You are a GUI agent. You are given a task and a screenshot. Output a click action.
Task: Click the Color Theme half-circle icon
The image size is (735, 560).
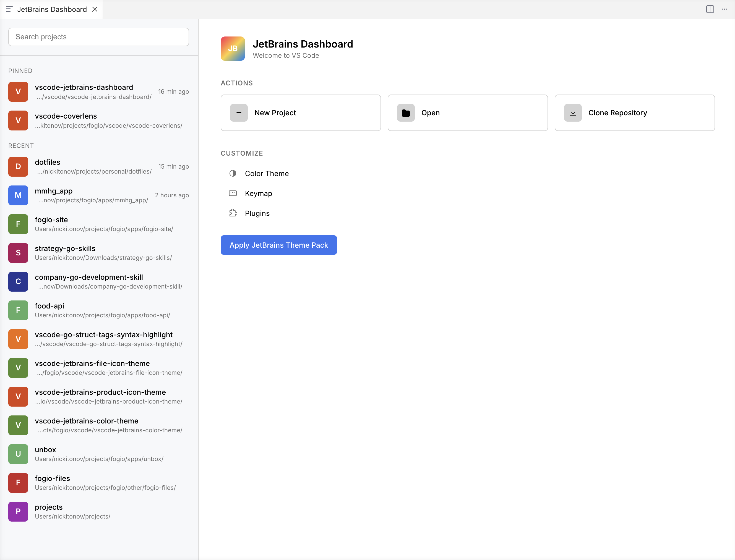pos(233,173)
